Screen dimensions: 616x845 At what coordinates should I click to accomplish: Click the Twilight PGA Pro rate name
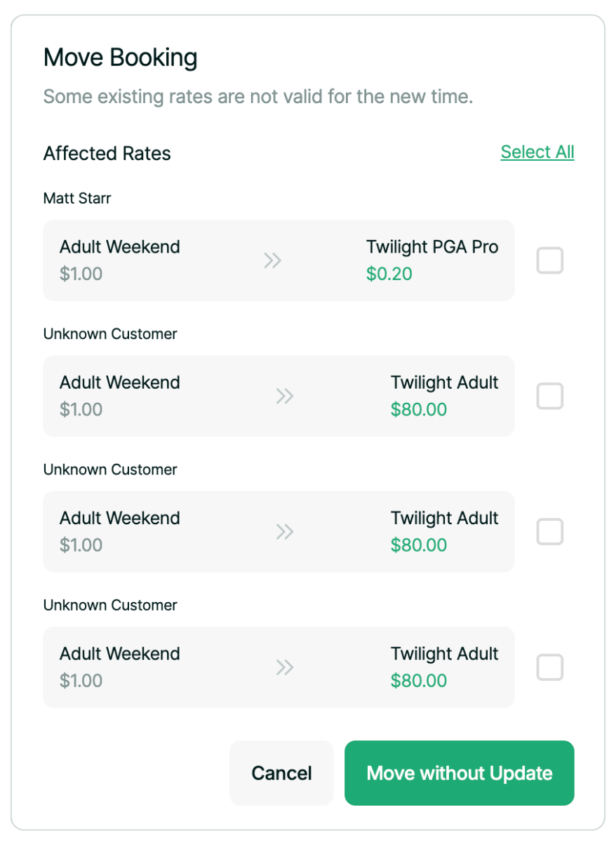pos(431,247)
